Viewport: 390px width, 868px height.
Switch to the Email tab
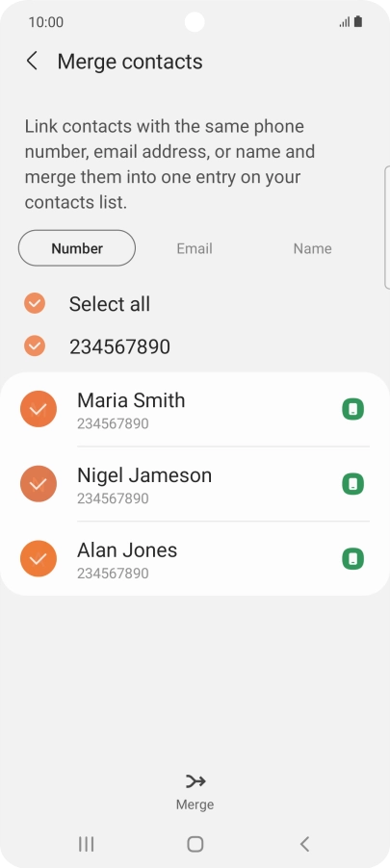[x=195, y=248]
